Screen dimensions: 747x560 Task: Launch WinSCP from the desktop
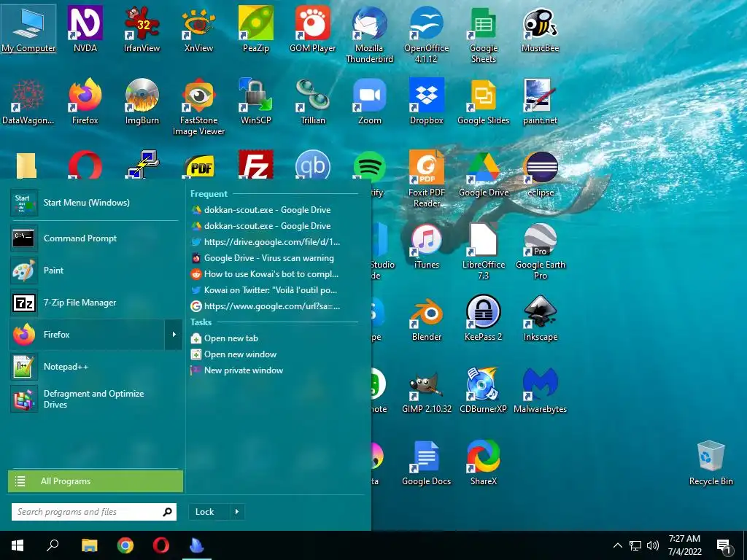click(256, 101)
